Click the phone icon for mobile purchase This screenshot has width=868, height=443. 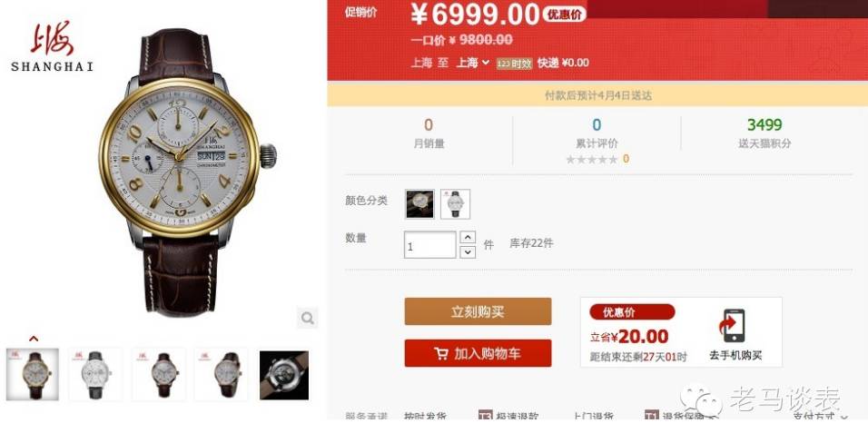(x=732, y=326)
